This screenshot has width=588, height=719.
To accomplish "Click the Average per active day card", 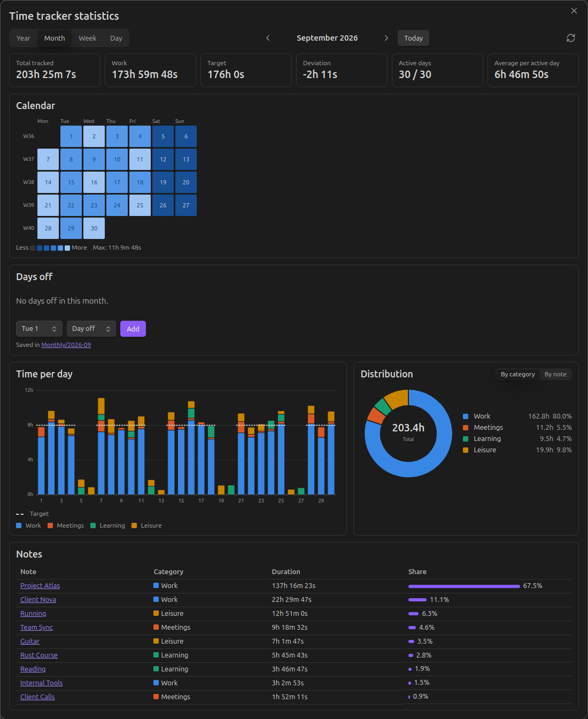I will pos(533,70).
